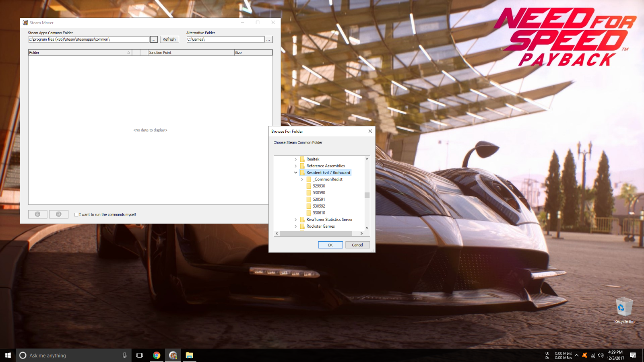Open the Windows Start menu

click(8, 355)
